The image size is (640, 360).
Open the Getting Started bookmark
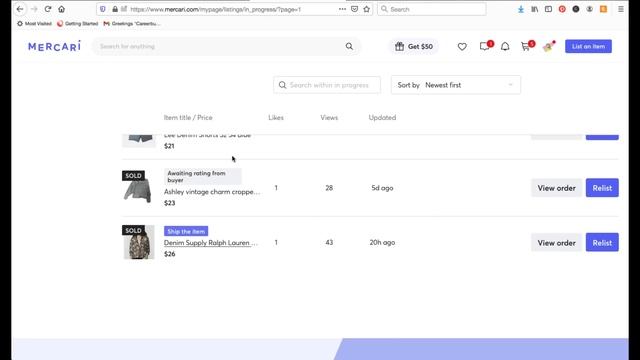[x=78, y=24]
